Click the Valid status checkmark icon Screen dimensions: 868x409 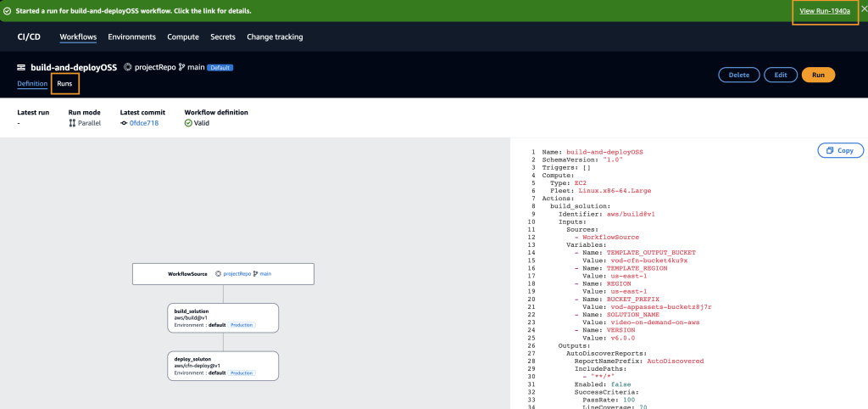click(188, 123)
